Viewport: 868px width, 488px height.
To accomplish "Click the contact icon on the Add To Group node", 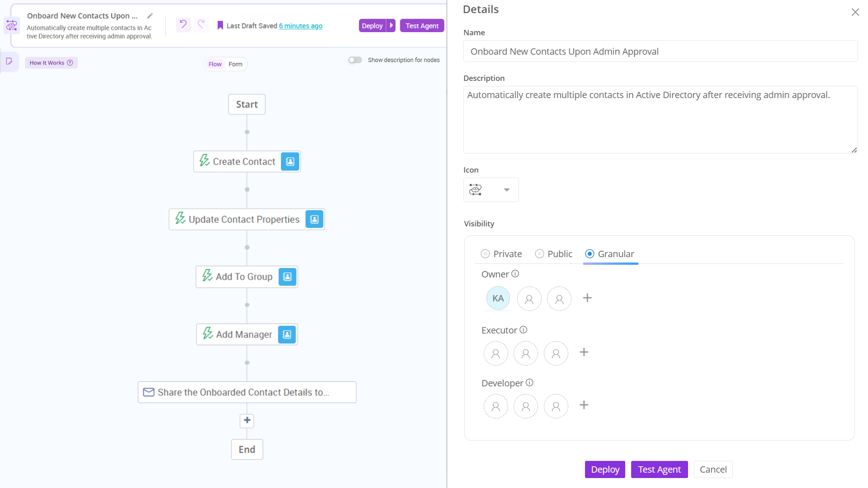I will point(287,277).
